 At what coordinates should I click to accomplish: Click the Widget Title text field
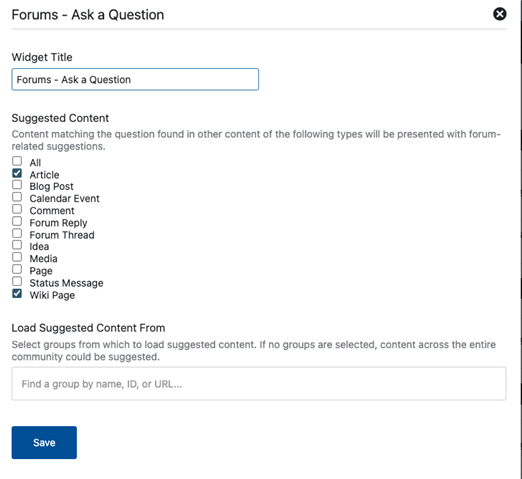point(135,79)
